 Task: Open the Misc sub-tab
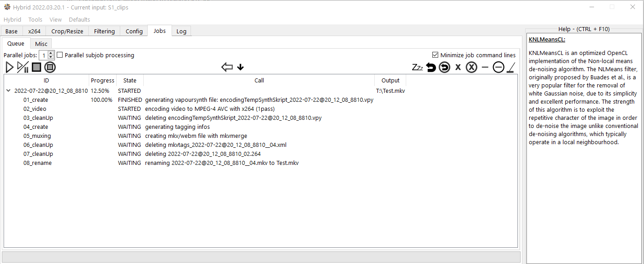click(x=41, y=44)
